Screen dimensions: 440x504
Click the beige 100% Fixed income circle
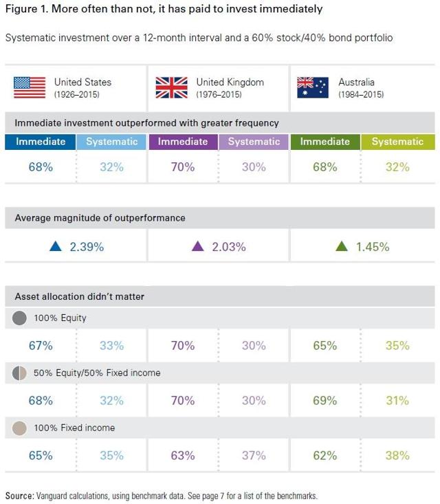[20, 428]
